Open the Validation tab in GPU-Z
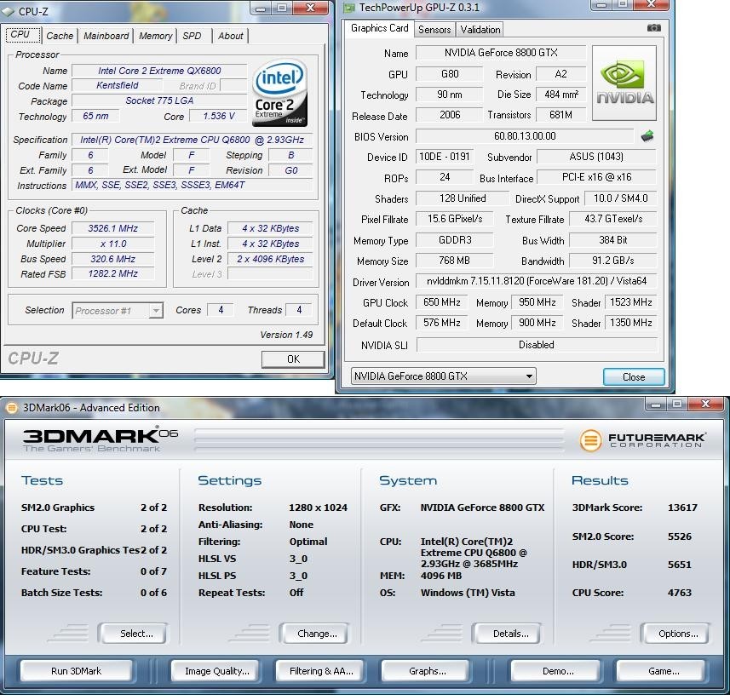 coord(480,30)
